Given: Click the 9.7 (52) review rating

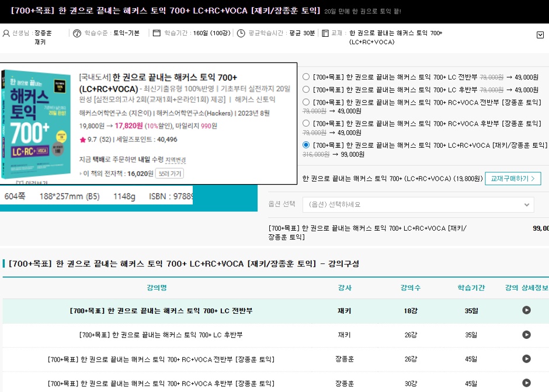Looking at the screenshot, I should click(x=99, y=140).
